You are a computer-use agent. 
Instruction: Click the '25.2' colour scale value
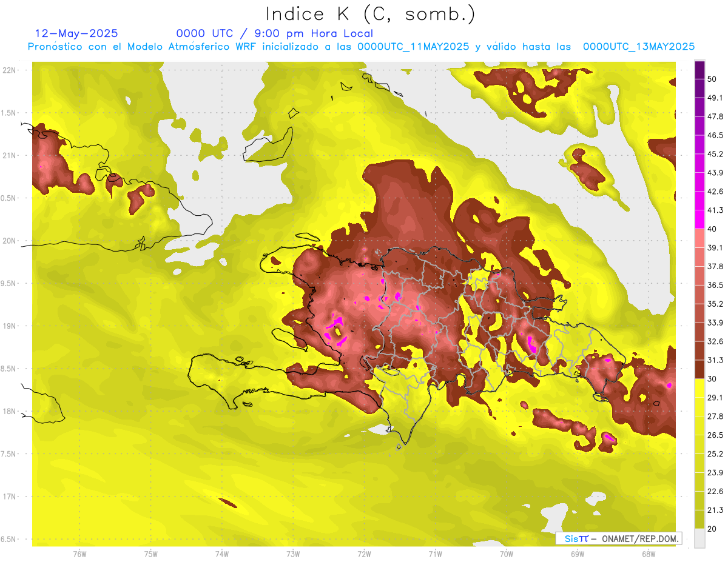point(715,453)
